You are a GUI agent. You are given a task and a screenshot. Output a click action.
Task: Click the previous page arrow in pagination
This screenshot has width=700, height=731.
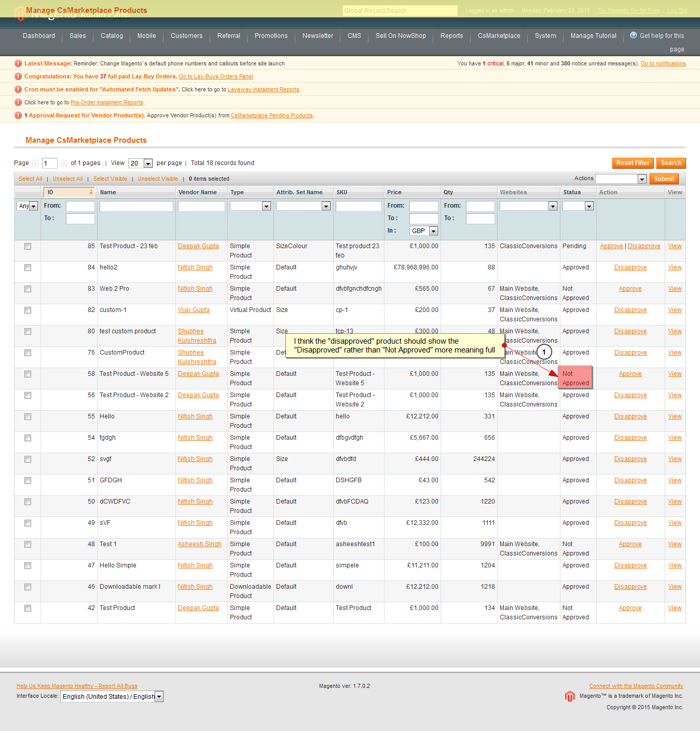point(35,164)
